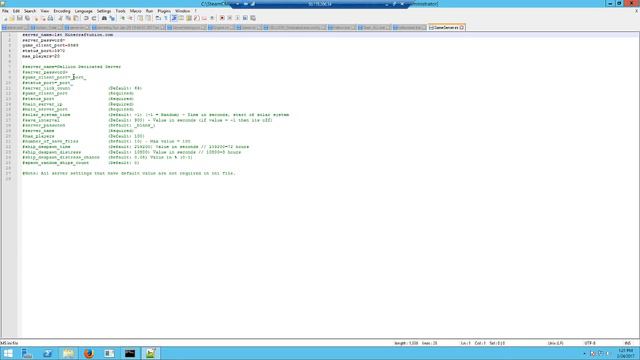The width and height of the screenshot is (640, 360).
Task: Open Find using the binoculars icon
Action: (x=104, y=18)
